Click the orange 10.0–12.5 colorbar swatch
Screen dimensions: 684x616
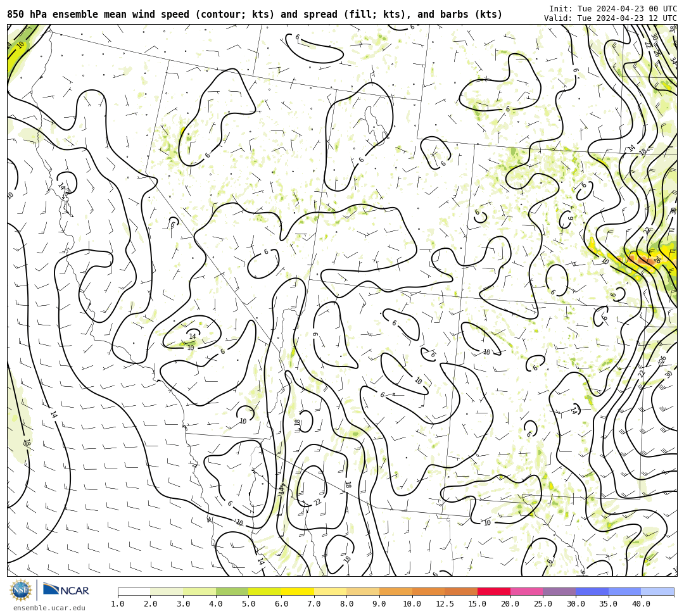[428, 591]
